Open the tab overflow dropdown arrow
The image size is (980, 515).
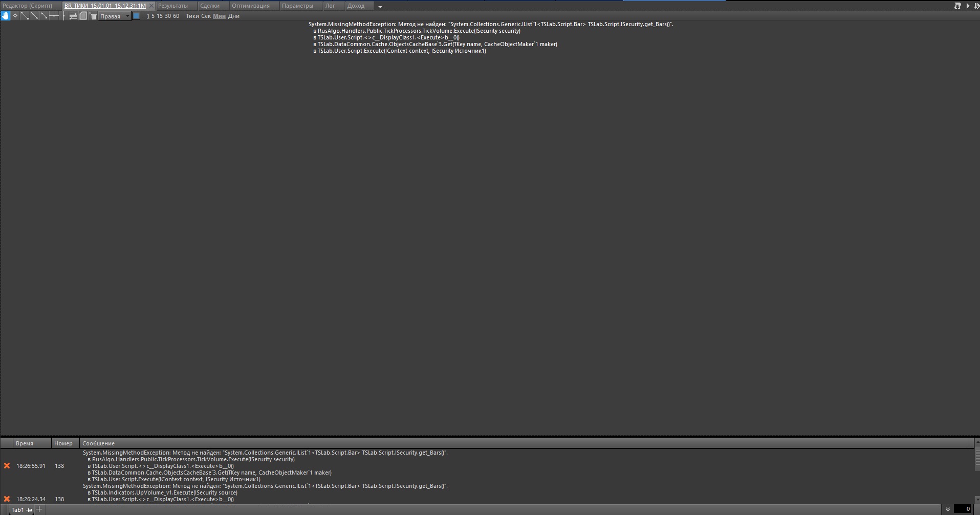[380, 7]
